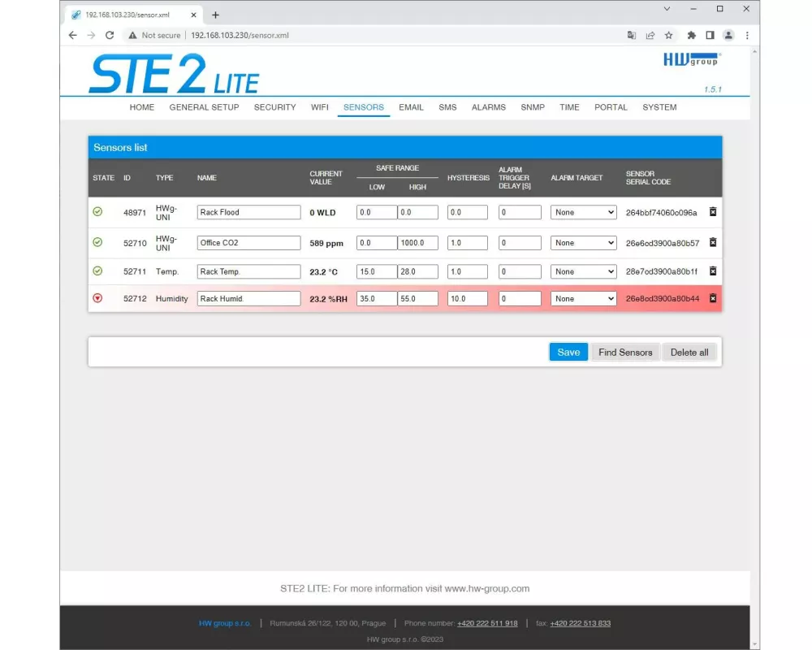Delete the Office CO2 sensor row
Viewport: 812px width, 650px height.
[713, 242]
